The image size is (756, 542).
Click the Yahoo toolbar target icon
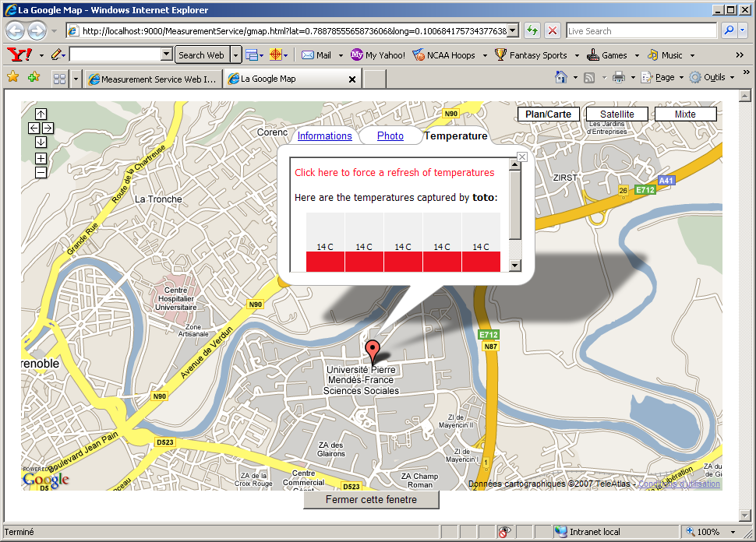275,55
